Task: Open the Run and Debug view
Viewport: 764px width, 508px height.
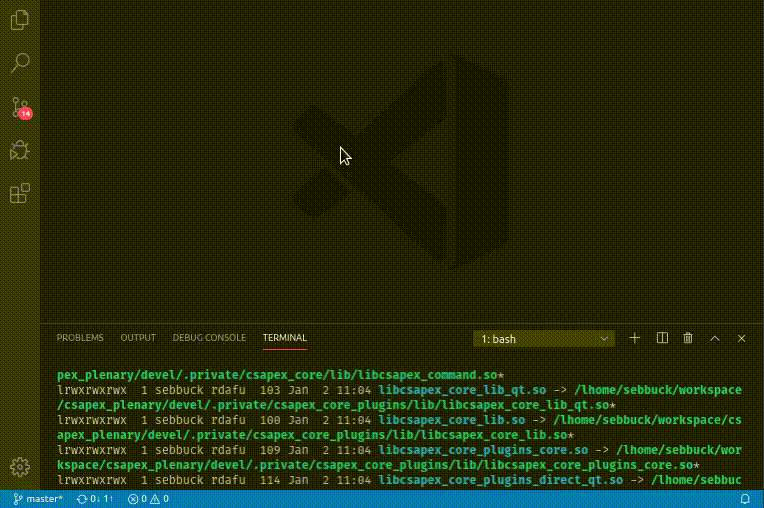Action: [x=19, y=150]
